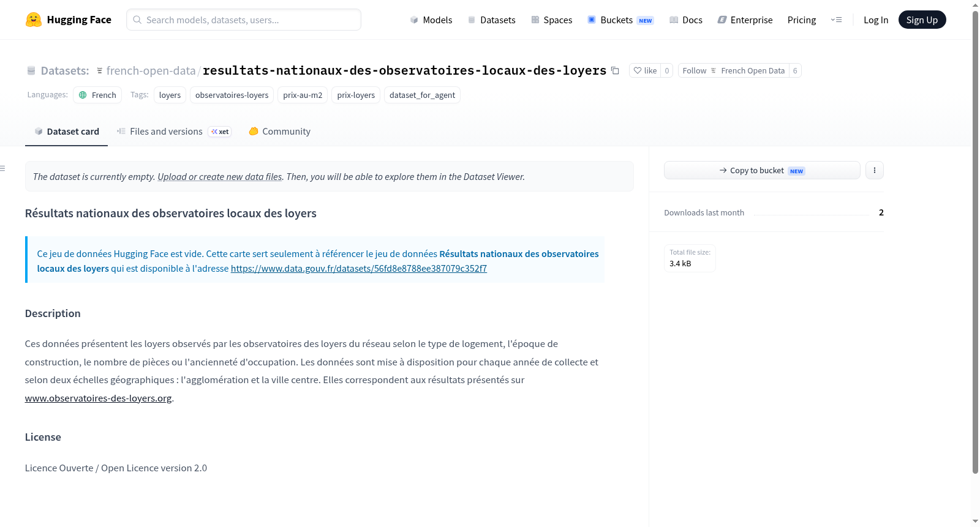Click the Buckets nav item
This screenshot has width=980, height=527.
[x=620, y=20]
